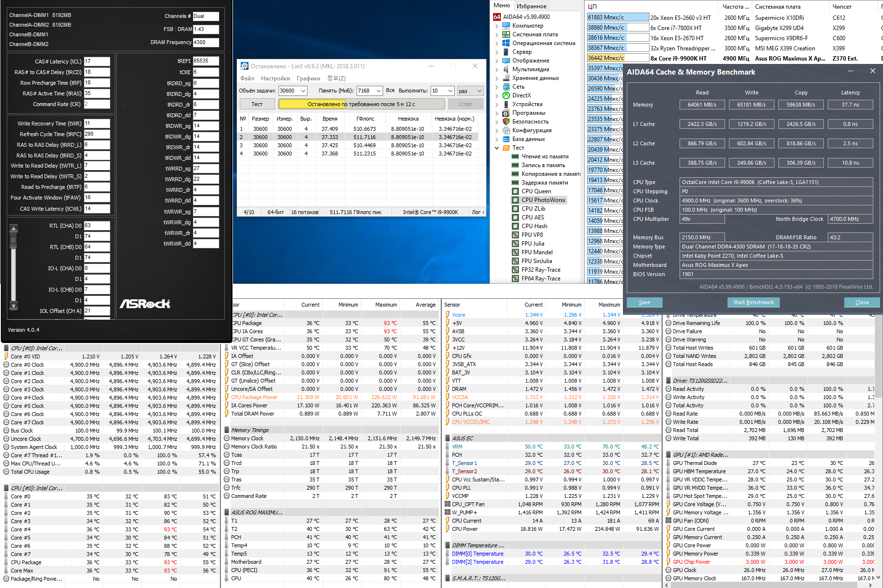This screenshot has width=883, height=588.
Task: Open the Графики menu in LinX
Action: tap(309, 78)
